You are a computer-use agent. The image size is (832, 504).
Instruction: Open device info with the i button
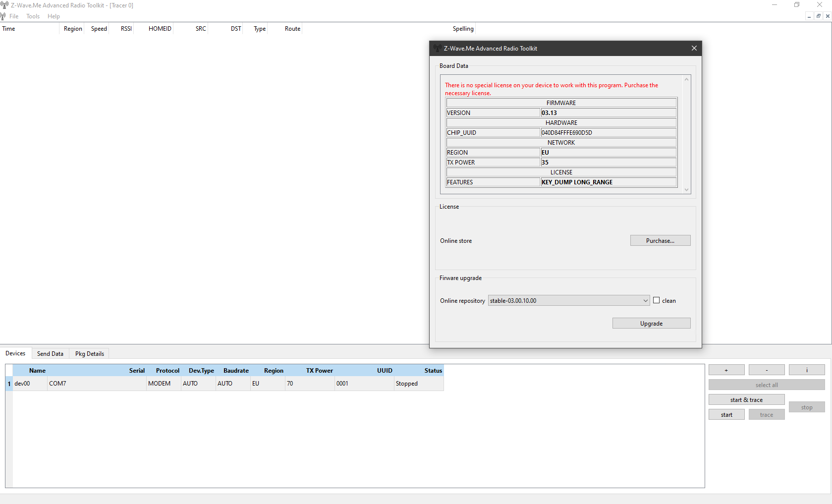tap(806, 370)
